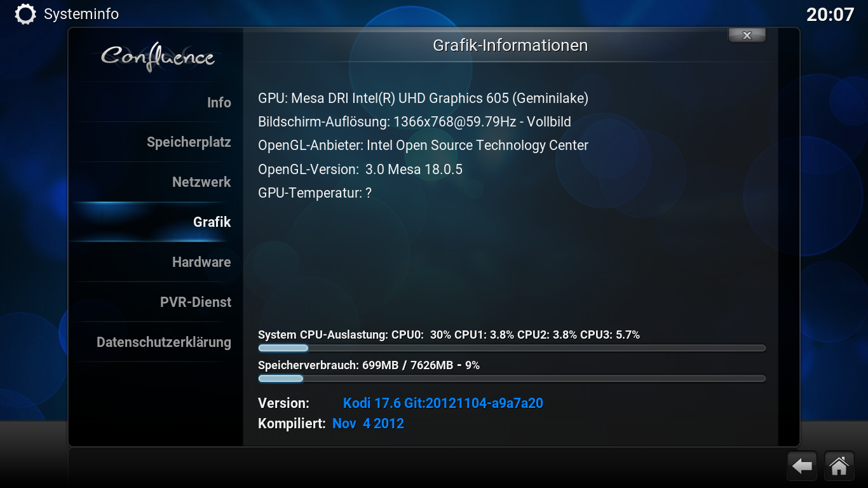The width and height of the screenshot is (868, 488).
Task: Click the back arrow button
Action: [802, 466]
